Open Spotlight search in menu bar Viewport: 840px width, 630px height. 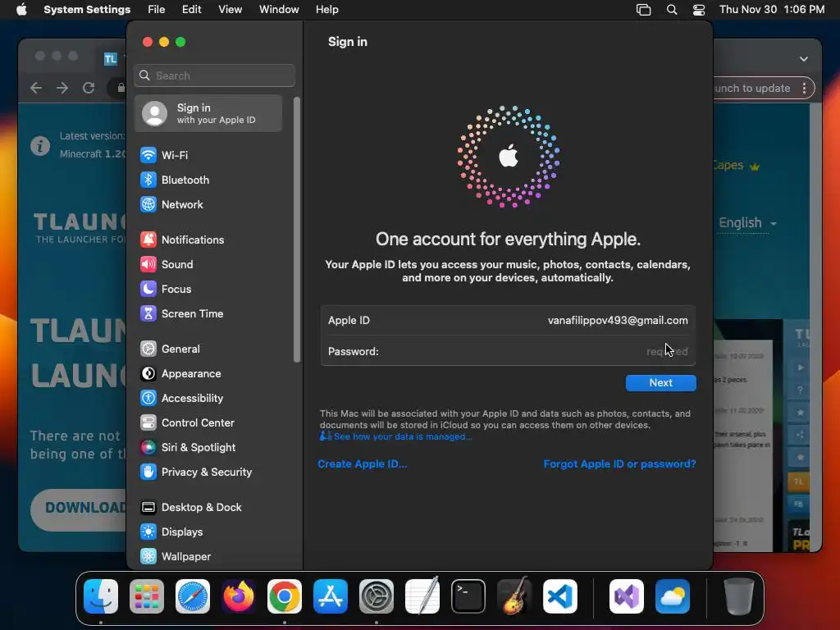point(672,10)
